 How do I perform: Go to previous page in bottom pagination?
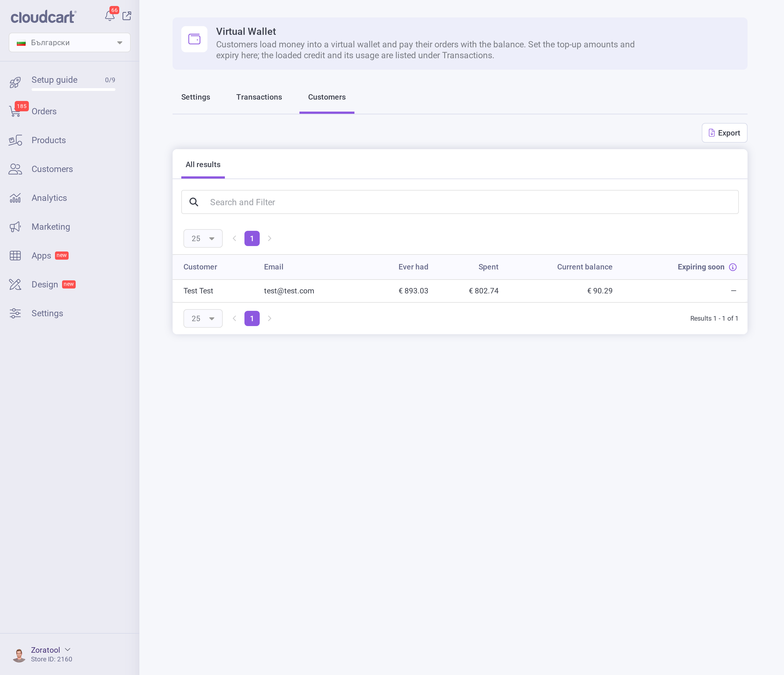[x=235, y=318]
